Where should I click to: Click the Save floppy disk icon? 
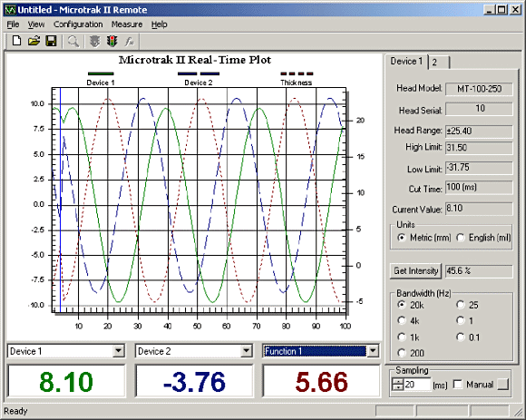pyautogui.click(x=52, y=41)
